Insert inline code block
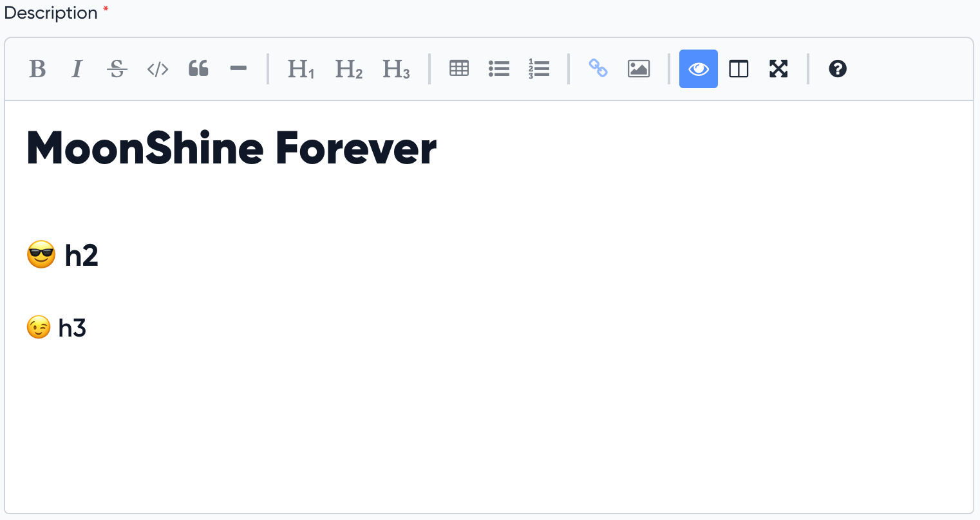Image resolution: width=980 pixels, height=520 pixels. 158,69
